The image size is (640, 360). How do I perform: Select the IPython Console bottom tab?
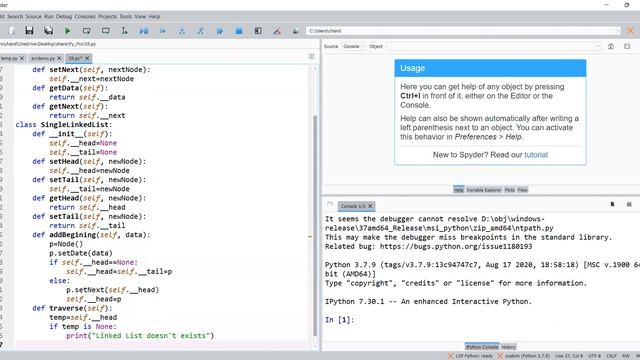(482, 347)
